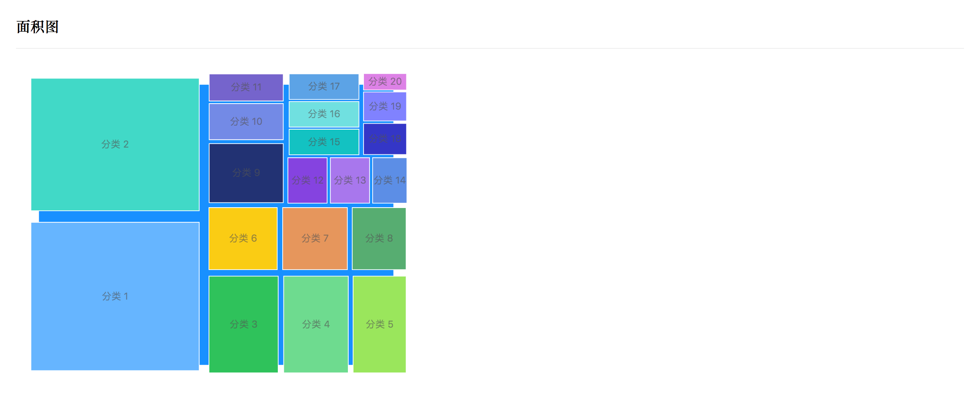980x404 pixels.
Task: Select the light green 分类 4 tile
Action: coord(316,324)
